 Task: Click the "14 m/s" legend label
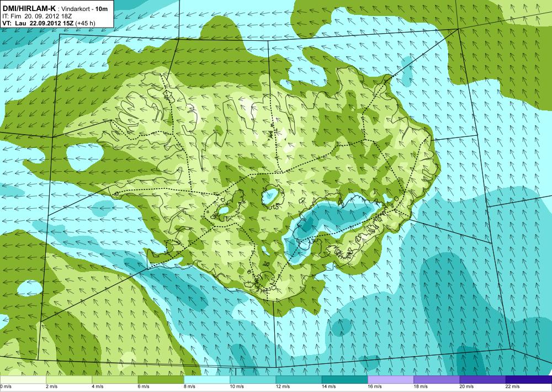[x=329, y=386]
